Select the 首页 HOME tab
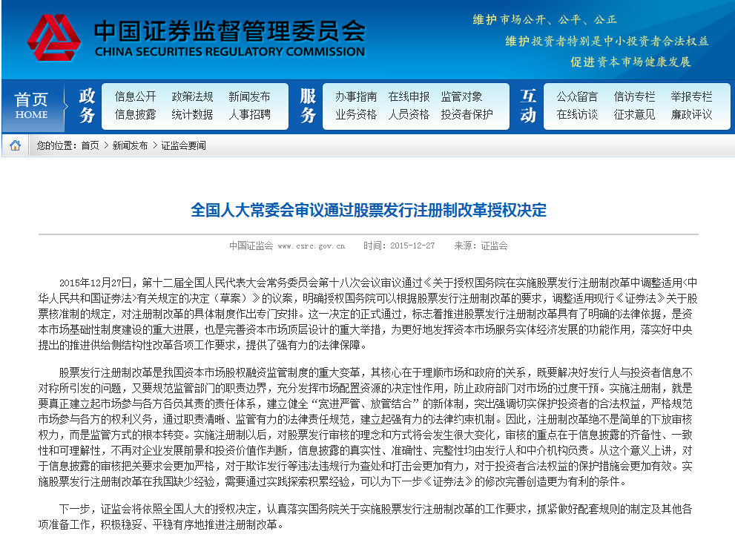This screenshot has width=735, height=560. tap(31, 104)
